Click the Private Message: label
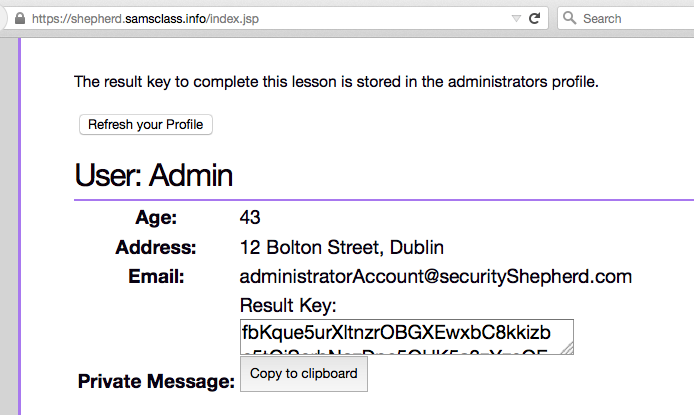Image resolution: width=694 pixels, height=415 pixels. (156, 381)
